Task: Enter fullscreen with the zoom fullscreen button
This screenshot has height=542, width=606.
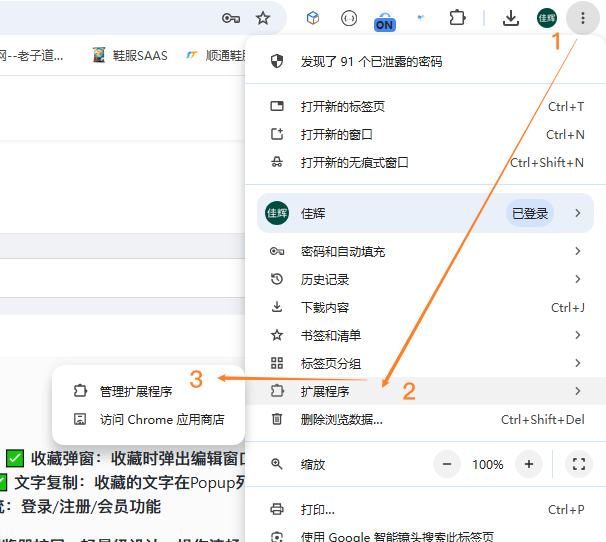Action: tap(579, 464)
